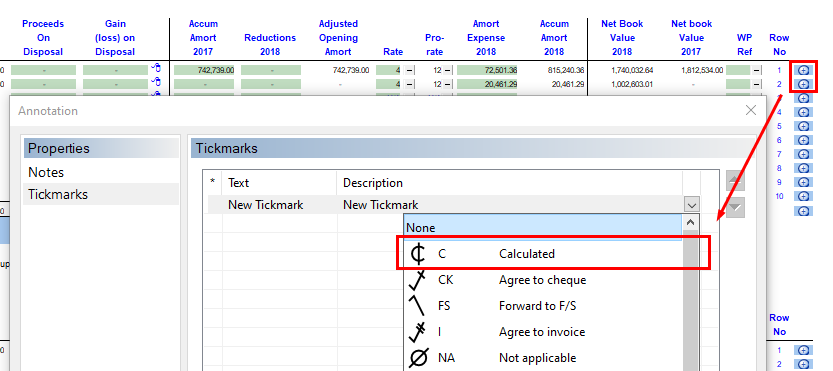Choose the Calculated C tickmark symbol

click(x=418, y=254)
